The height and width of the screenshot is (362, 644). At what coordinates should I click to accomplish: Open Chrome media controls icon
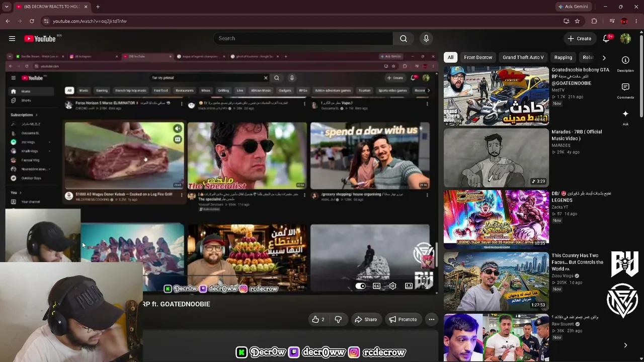[612, 21]
